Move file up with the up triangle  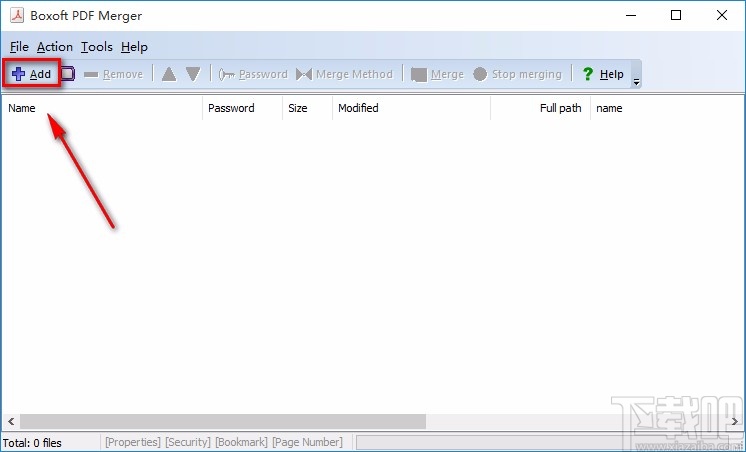tap(169, 74)
